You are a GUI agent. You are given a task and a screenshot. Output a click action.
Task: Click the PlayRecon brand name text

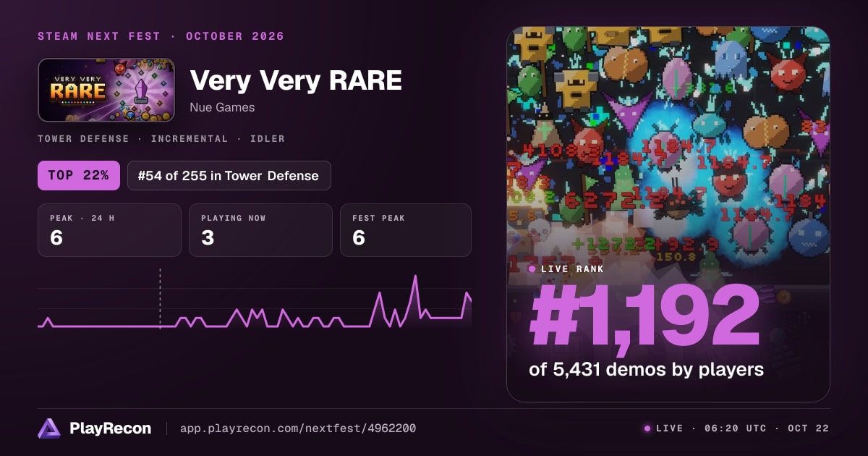[111, 428]
